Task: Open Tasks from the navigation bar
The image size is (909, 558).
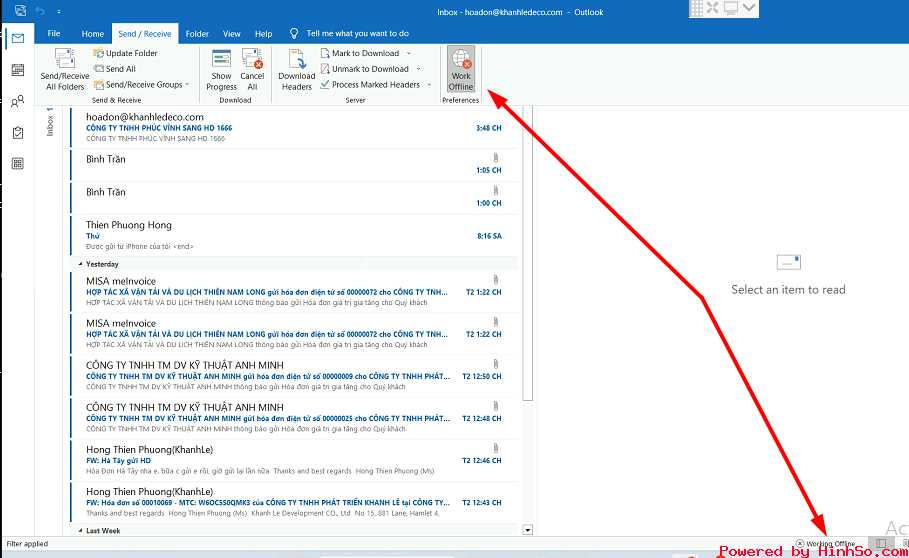Action: (x=18, y=133)
